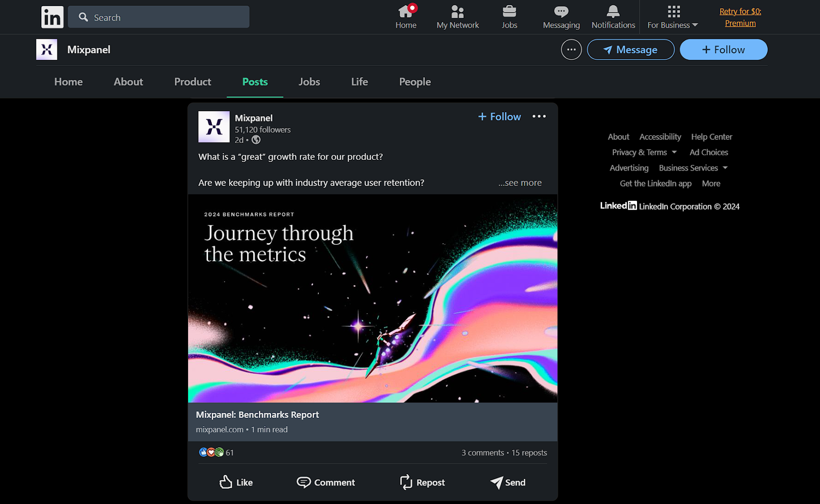Expand the Business Services dropdown

coord(693,168)
